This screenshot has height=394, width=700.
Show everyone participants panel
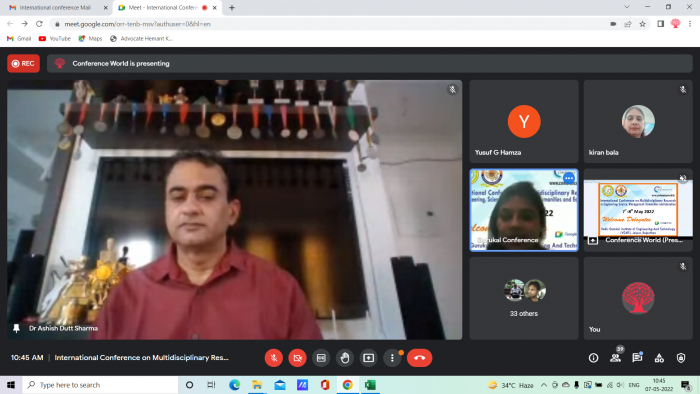(x=616, y=358)
